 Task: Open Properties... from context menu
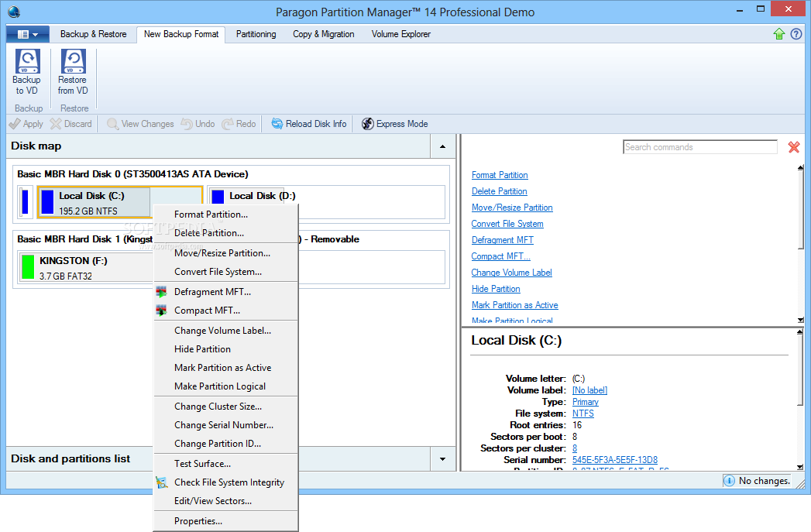[x=226, y=521]
